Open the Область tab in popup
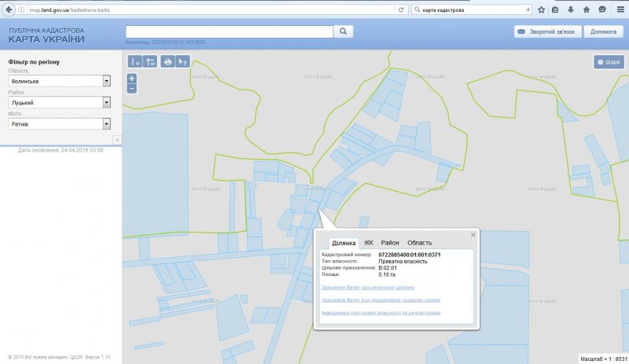629x364 pixels. click(419, 243)
